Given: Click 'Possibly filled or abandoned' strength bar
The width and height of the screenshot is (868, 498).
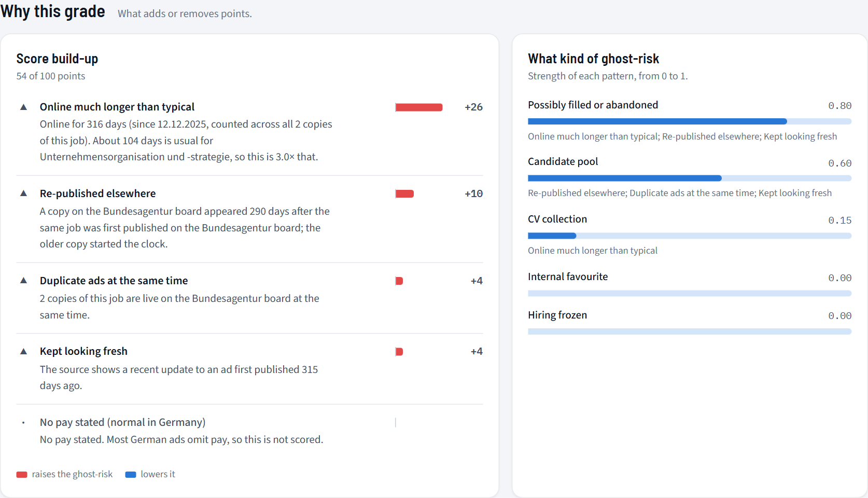Looking at the screenshot, I should 690,121.
